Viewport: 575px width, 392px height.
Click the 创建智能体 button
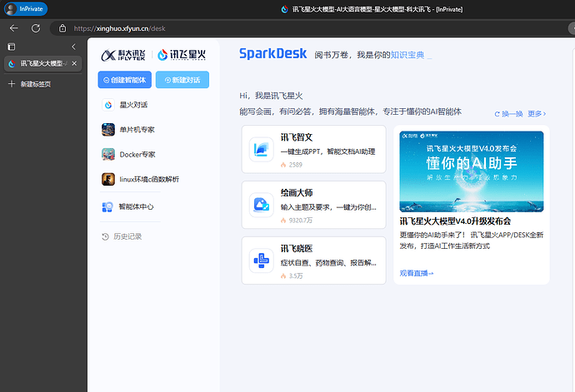point(125,80)
